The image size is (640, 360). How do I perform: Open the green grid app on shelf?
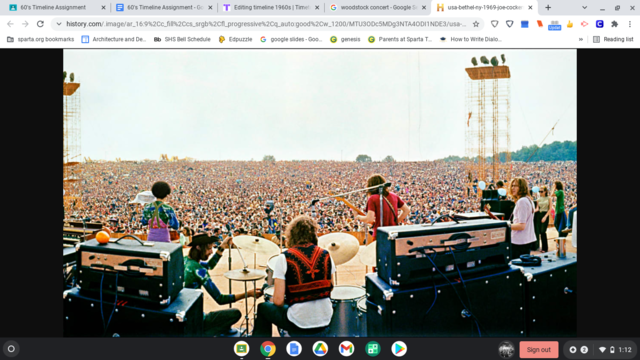point(373,349)
